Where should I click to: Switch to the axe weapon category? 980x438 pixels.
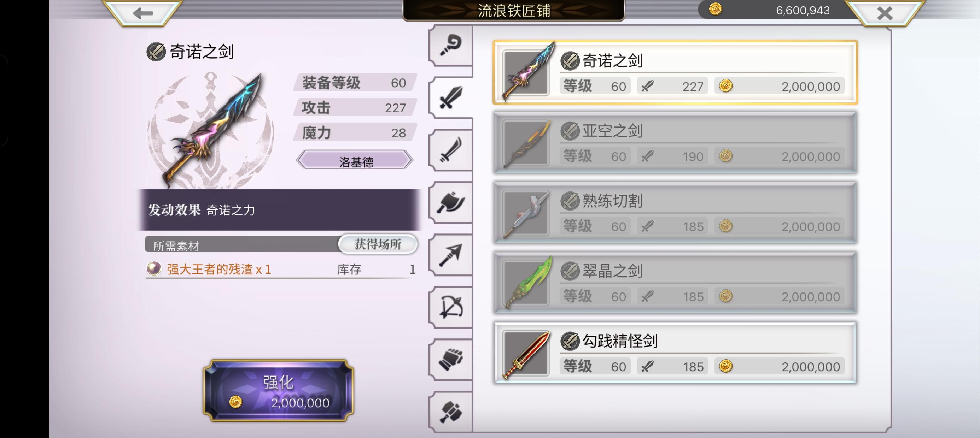click(451, 202)
